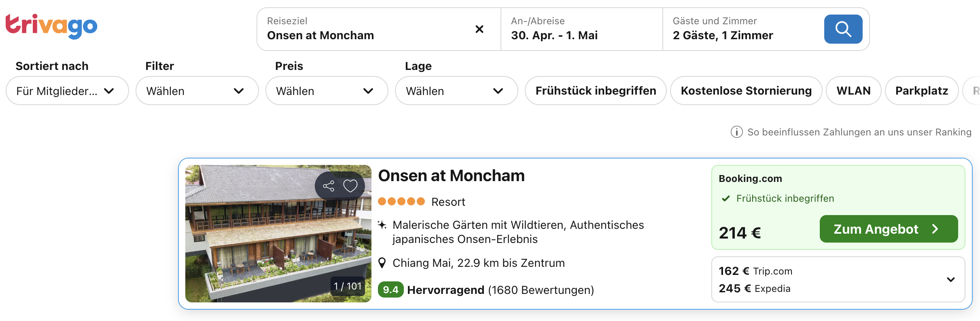This screenshot has height=321, width=980.
Task: Open the ranking payments info link
Action: 859,132
